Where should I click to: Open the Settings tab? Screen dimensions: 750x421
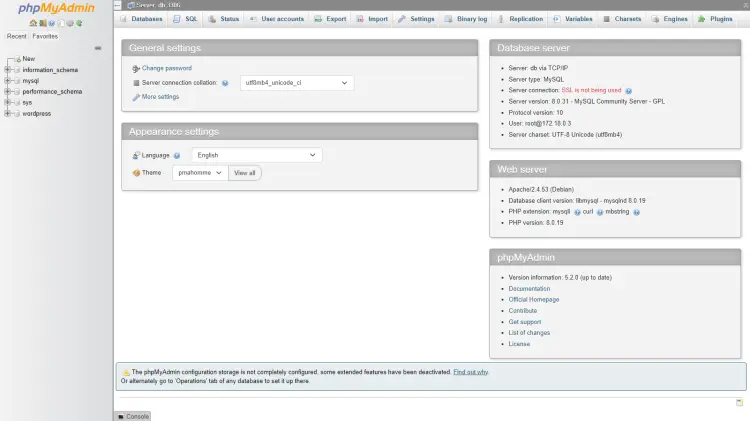[417, 19]
